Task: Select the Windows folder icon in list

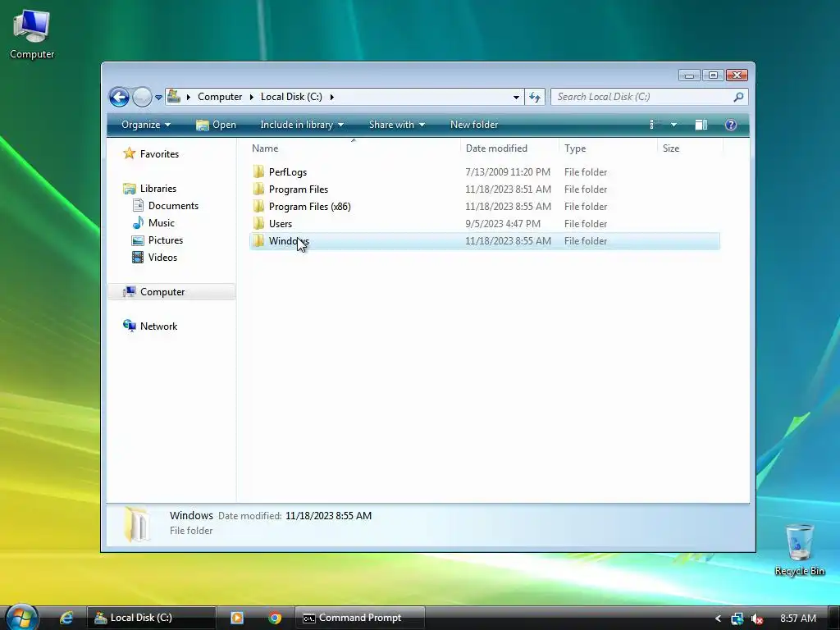Action: (258, 240)
